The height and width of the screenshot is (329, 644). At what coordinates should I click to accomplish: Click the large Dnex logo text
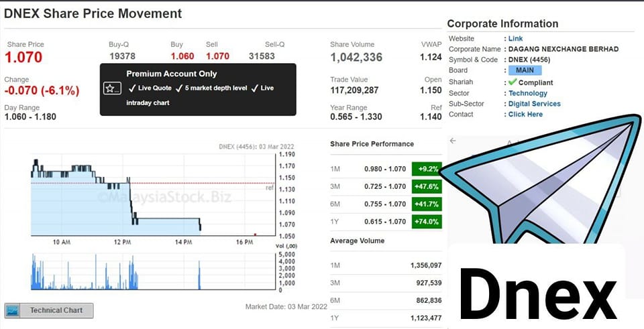point(538,293)
